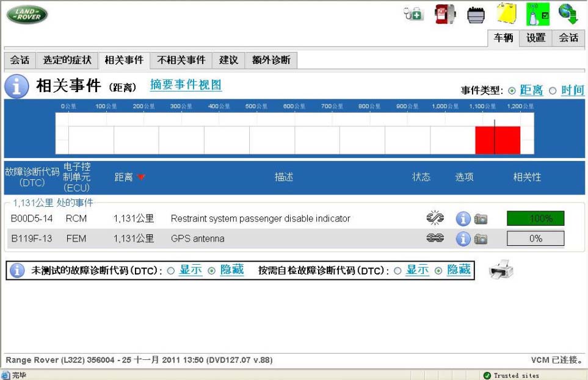Open the 车辆 top tab
This screenshot has height=380, width=588.
[503, 38]
